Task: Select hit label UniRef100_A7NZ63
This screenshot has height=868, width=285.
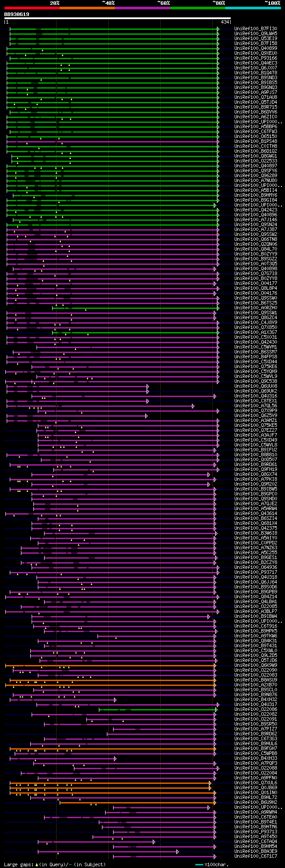Action: point(256,548)
